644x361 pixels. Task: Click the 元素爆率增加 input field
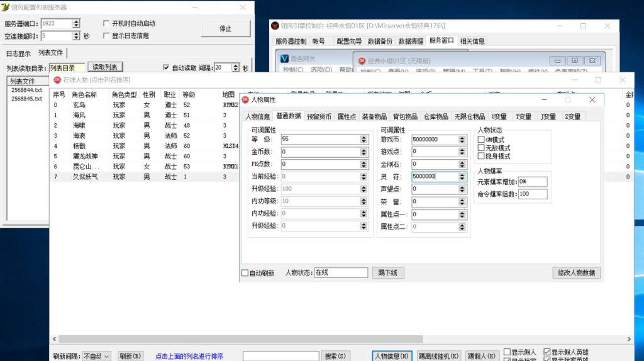533,182
